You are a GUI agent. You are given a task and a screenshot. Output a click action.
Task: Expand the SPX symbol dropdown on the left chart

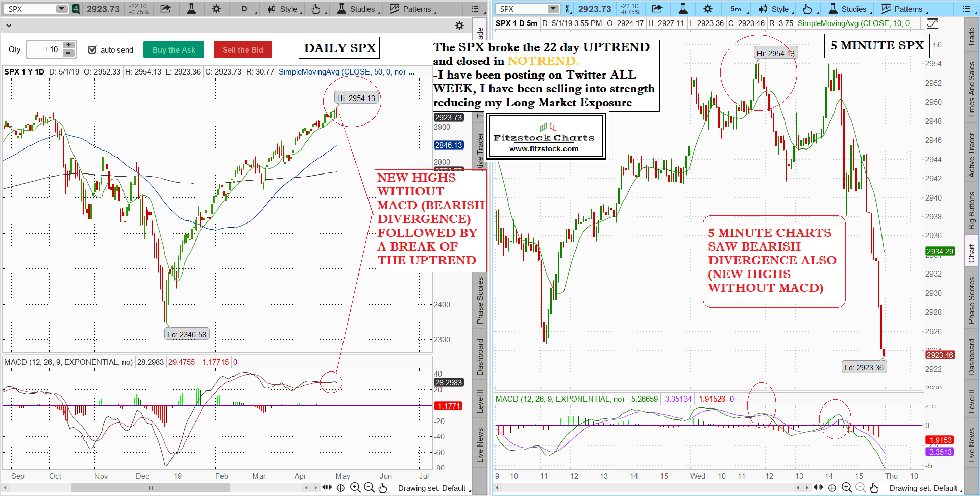[62, 9]
